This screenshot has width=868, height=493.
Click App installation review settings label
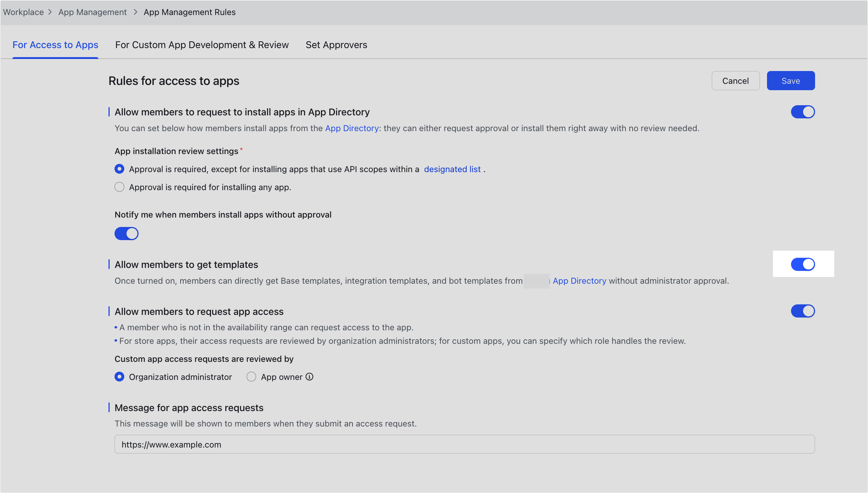176,151
